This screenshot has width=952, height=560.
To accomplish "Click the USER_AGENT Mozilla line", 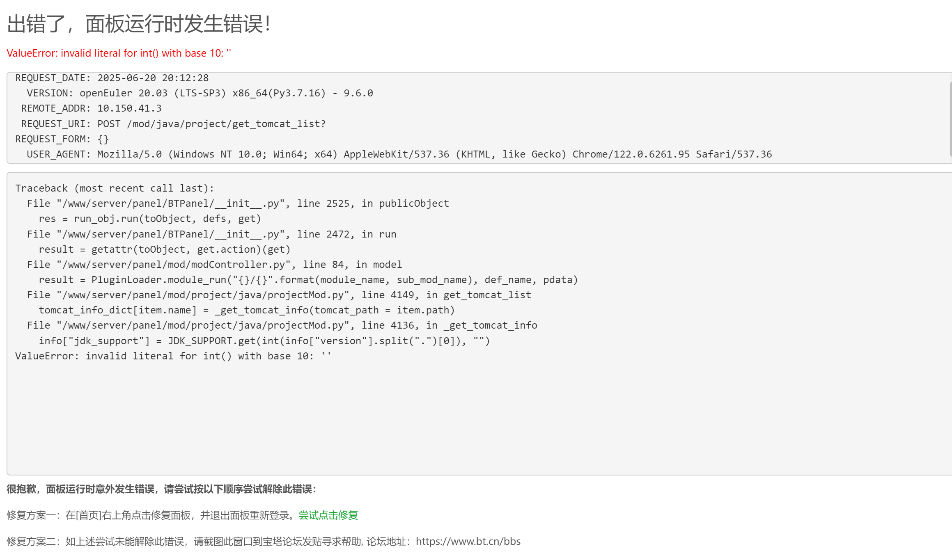I will coord(399,154).
